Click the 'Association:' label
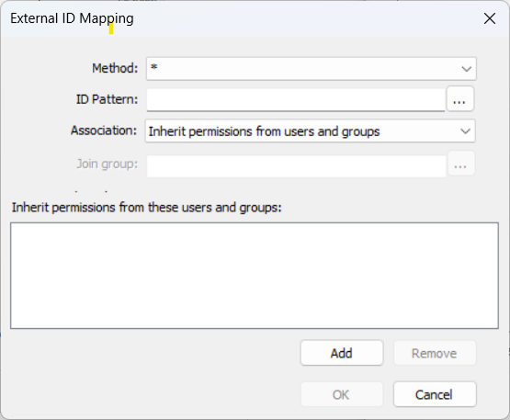 tap(104, 131)
